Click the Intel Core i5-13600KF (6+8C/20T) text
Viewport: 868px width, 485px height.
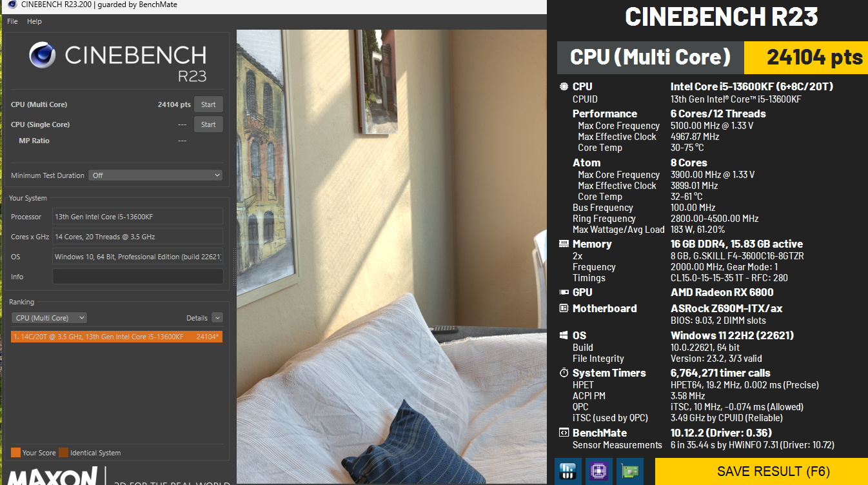752,86
